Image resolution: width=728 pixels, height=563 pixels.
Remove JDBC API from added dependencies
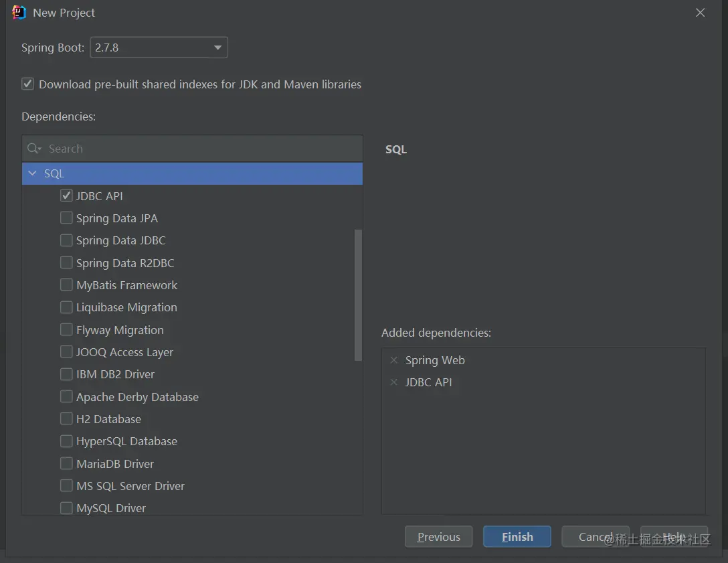coord(393,382)
